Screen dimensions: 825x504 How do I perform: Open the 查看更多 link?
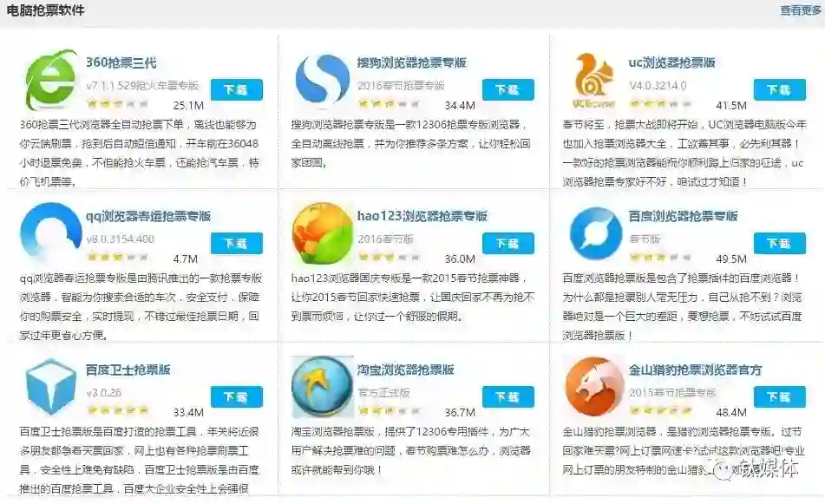tap(800, 10)
